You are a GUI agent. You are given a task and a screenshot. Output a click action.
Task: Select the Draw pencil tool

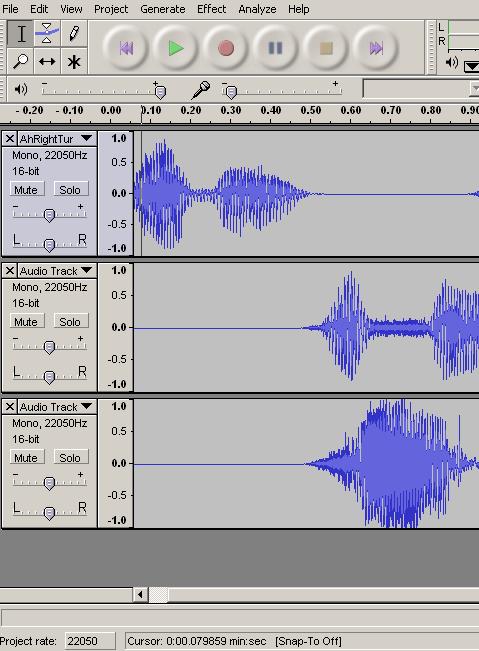click(74, 33)
